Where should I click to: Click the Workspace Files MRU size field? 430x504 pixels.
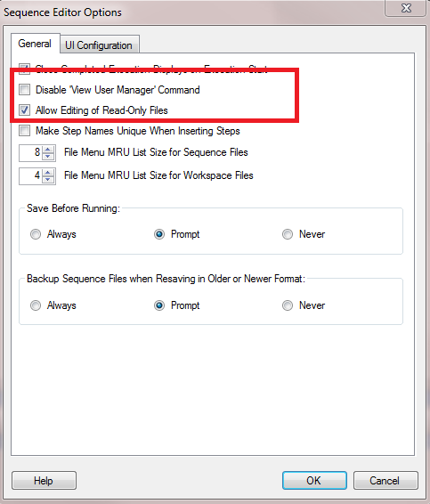(31, 175)
